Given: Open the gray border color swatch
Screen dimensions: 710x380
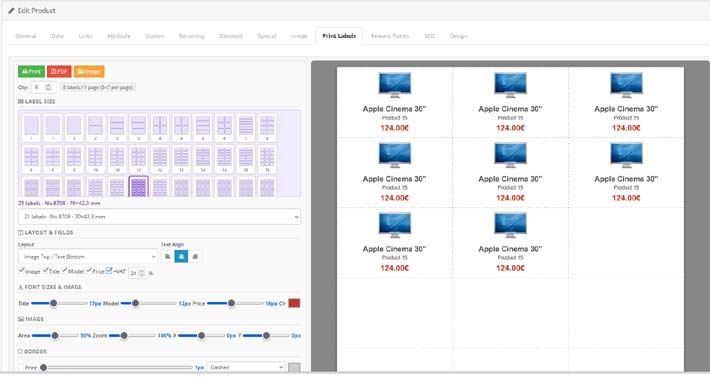Looking at the screenshot, I should (294, 367).
